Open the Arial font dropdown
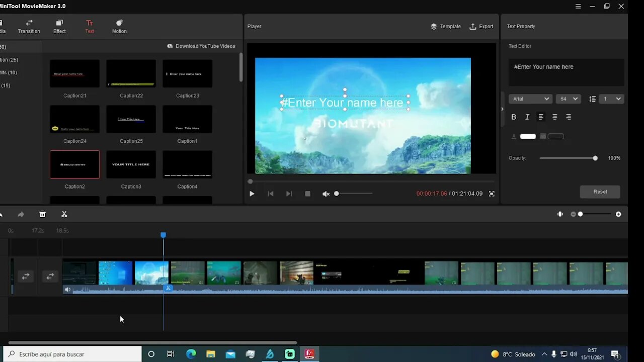Image resolution: width=644 pixels, height=362 pixels. click(x=530, y=99)
